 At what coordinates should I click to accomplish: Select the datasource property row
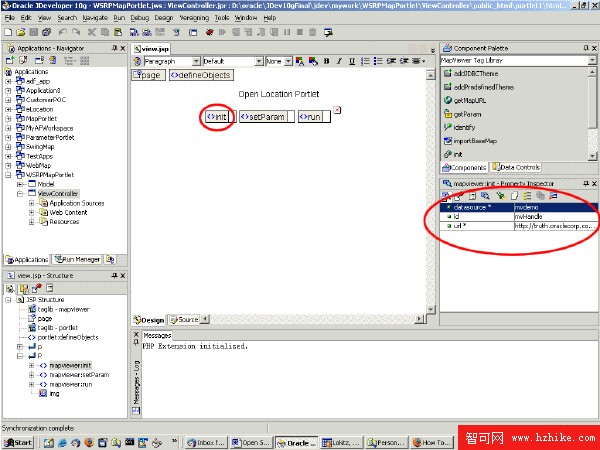tap(518, 207)
